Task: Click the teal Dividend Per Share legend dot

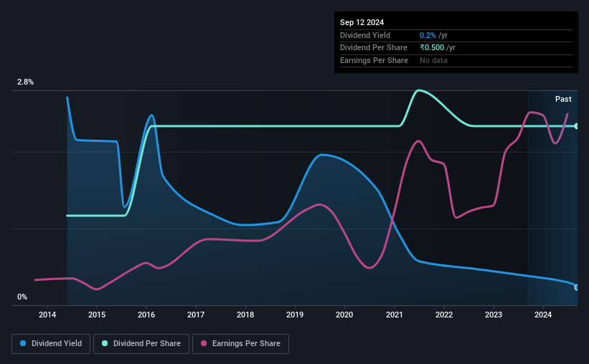Action: click(105, 343)
